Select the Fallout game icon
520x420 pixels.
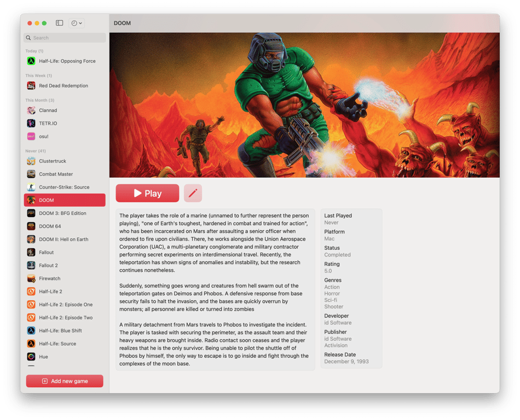point(31,253)
